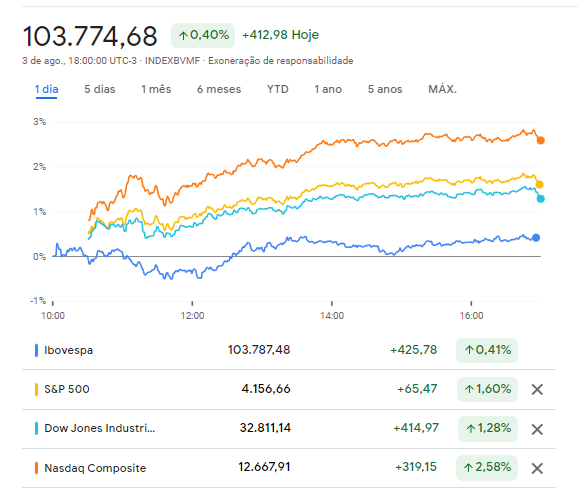Click the 0,41% Ibovespa change badge
The height and width of the screenshot is (496, 578).
click(487, 350)
